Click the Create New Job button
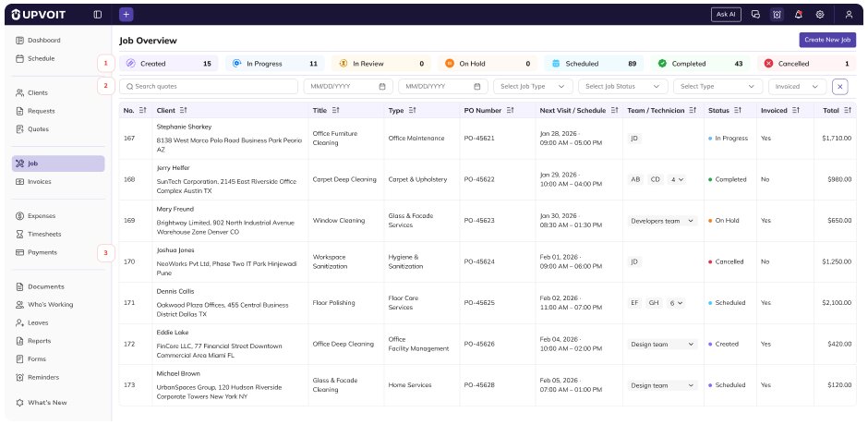The height and width of the screenshot is (425, 868). tap(826, 40)
